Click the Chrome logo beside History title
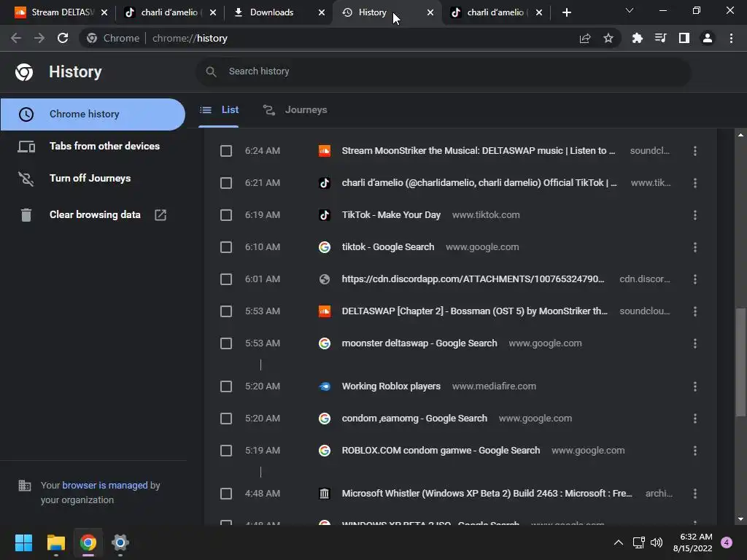Screen dimensions: 747x560 [x=24, y=72]
